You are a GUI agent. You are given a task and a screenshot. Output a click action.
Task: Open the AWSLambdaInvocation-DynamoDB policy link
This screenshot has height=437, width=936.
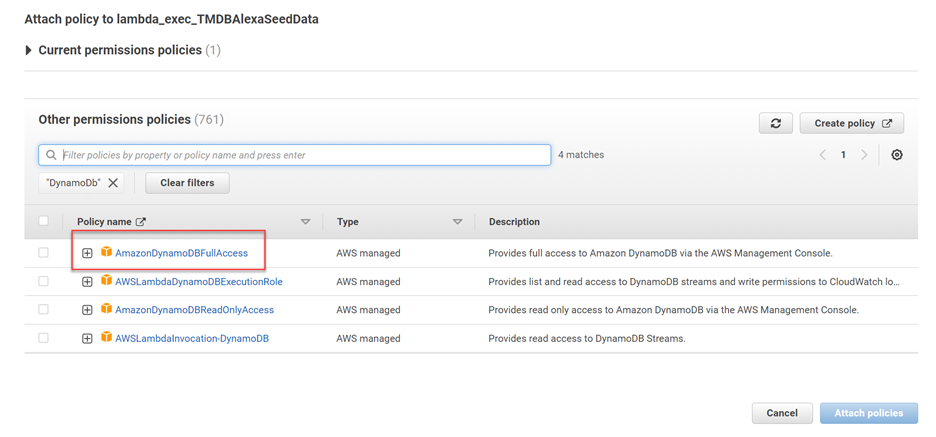[x=192, y=338]
